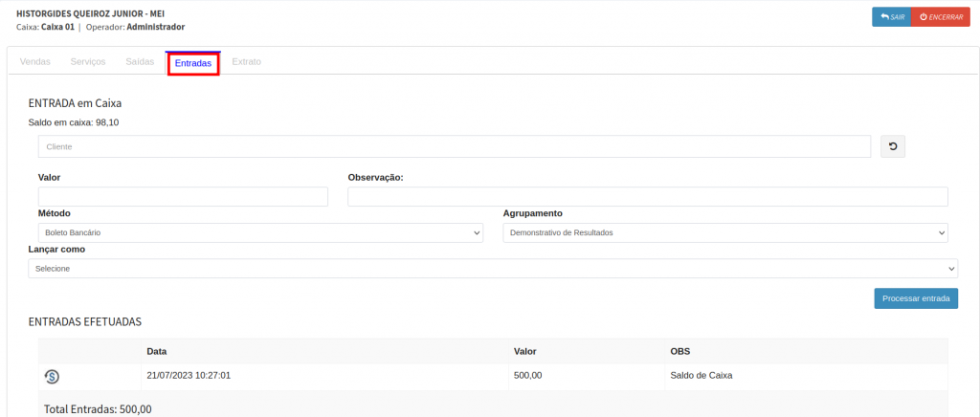Click the Observação text field
The height and width of the screenshot is (417, 980).
[647, 197]
